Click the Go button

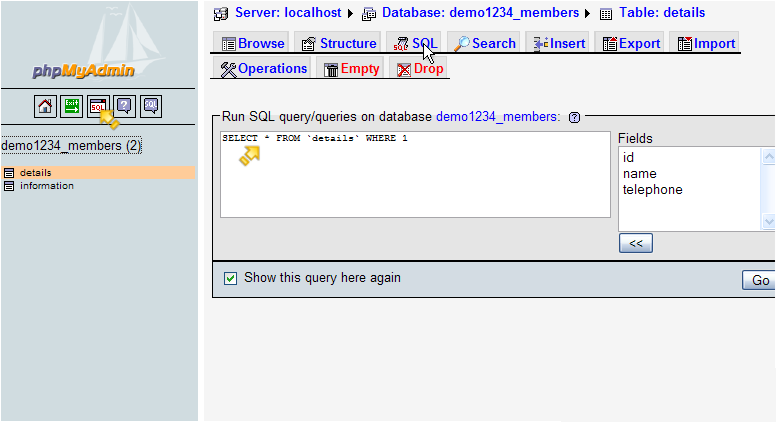pyautogui.click(x=759, y=280)
